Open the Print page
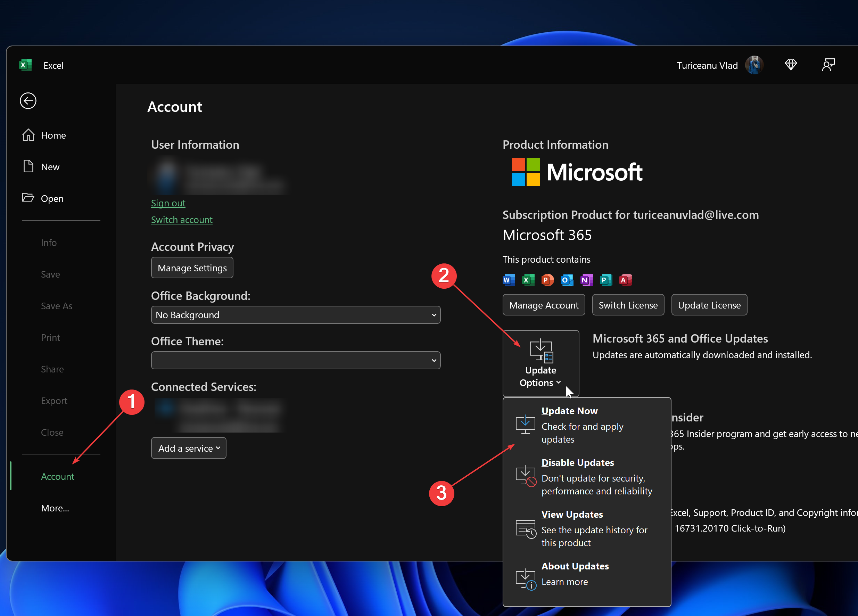The width and height of the screenshot is (858, 616). tap(50, 337)
